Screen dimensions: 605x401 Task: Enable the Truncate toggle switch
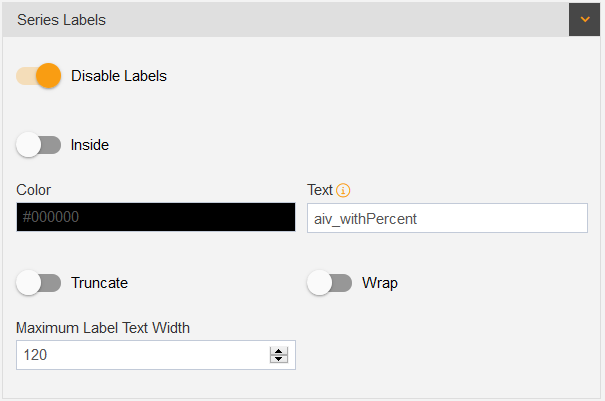click(38, 283)
